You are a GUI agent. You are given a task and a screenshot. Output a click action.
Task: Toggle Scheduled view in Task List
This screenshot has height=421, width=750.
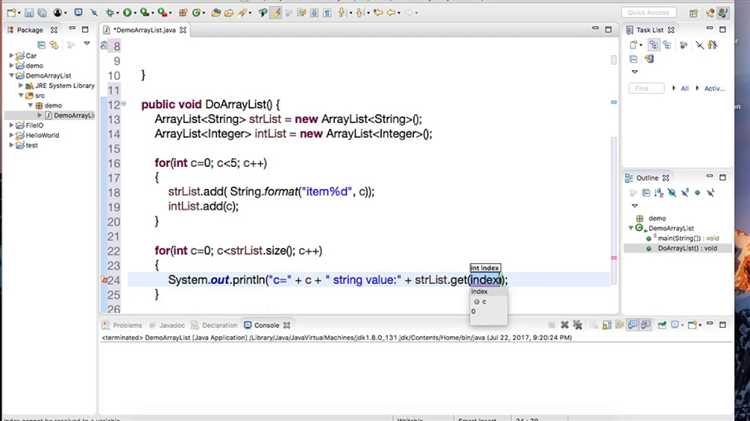tap(667, 45)
